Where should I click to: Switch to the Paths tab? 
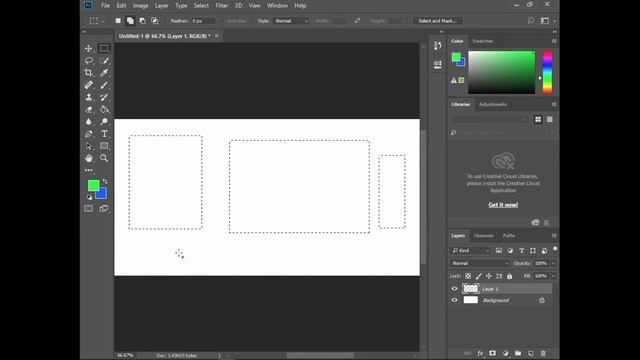click(x=509, y=236)
